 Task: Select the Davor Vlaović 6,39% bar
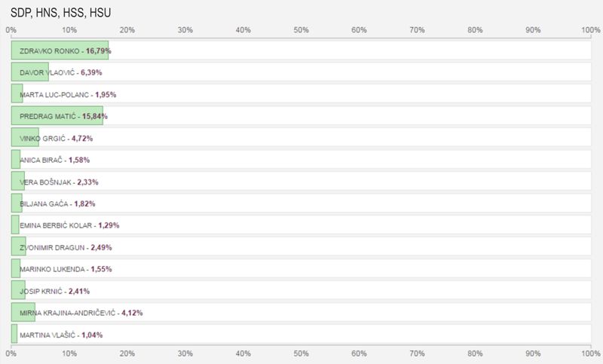pyautogui.click(x=30, y=72)
